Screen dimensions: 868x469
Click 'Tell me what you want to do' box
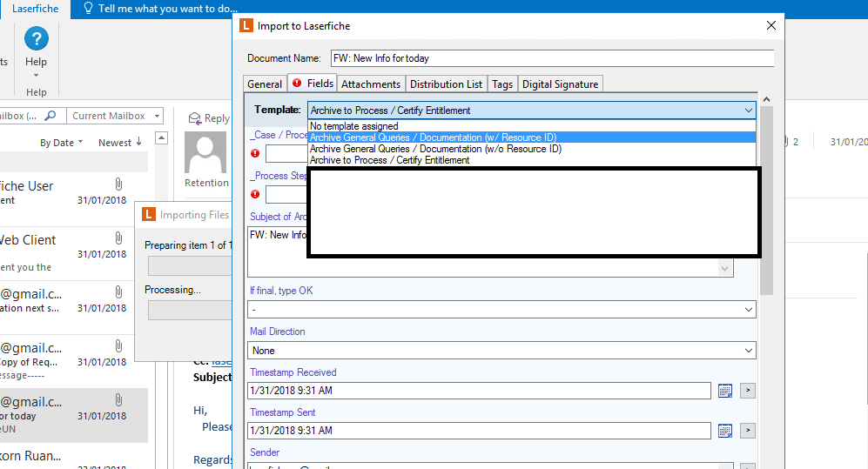(x=168, y=9)
